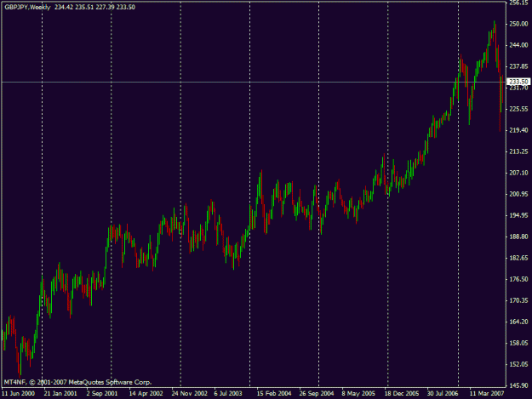Click the 8 May 2005 date label

pyautogui.click(x=358, y=394)
